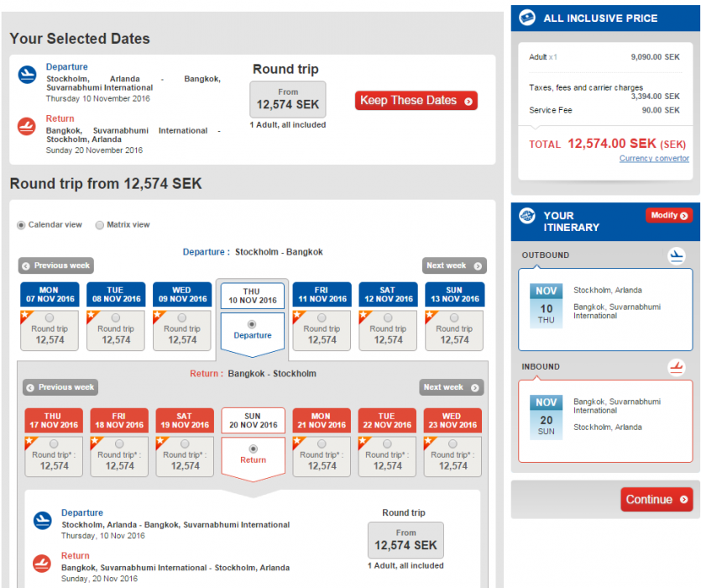This screenshot has width=701, height=588.
Task: Go to Next week for return dates
Action: pos(452,387)
